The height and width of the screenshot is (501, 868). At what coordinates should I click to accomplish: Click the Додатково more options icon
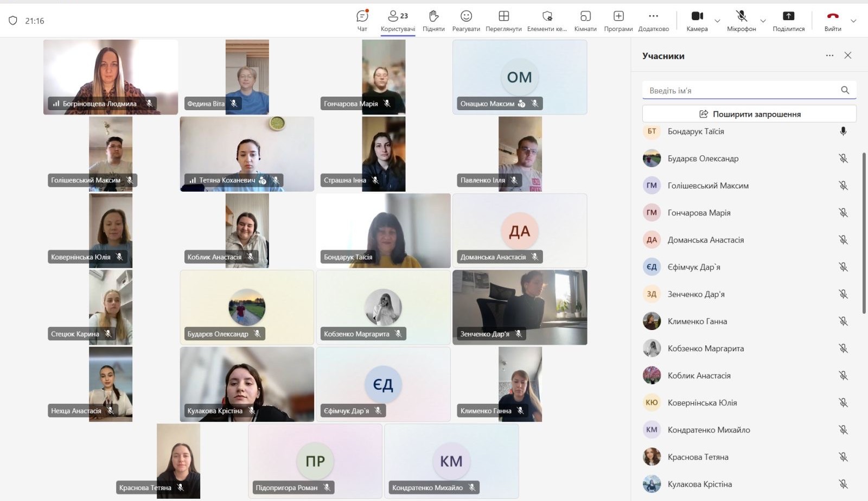tap(653, 21)
